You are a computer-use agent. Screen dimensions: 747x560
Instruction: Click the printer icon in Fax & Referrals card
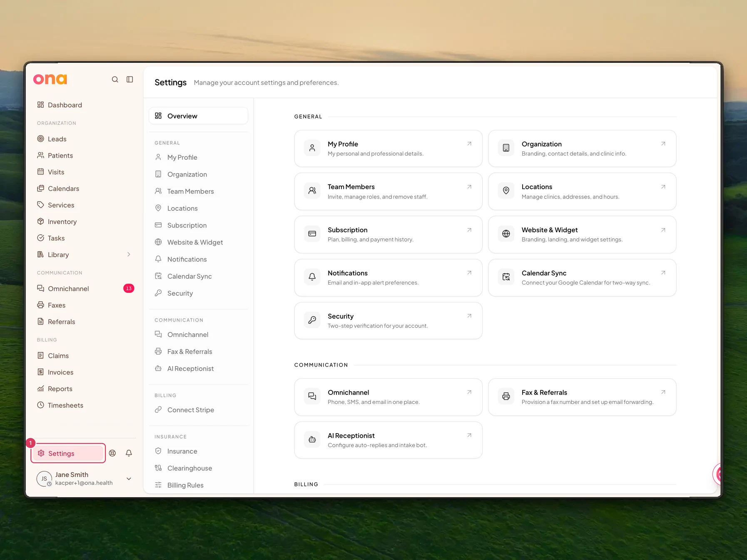(506, 396)
